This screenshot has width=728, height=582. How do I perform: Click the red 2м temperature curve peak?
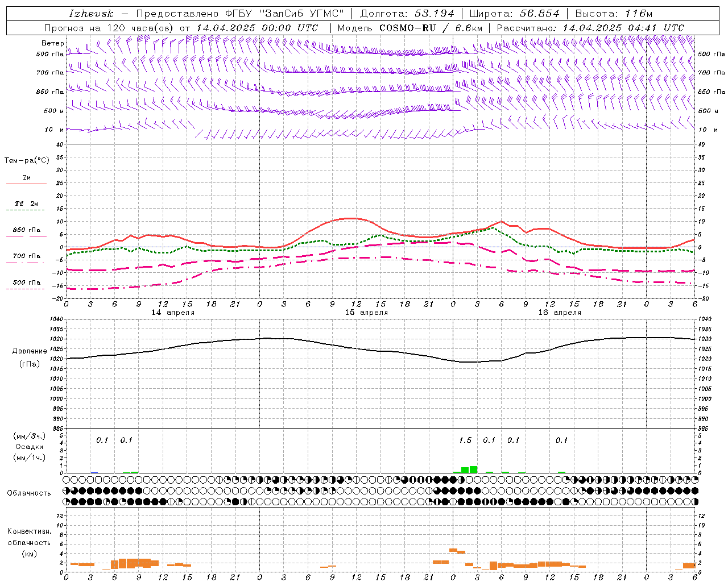(x=353, y=218)
